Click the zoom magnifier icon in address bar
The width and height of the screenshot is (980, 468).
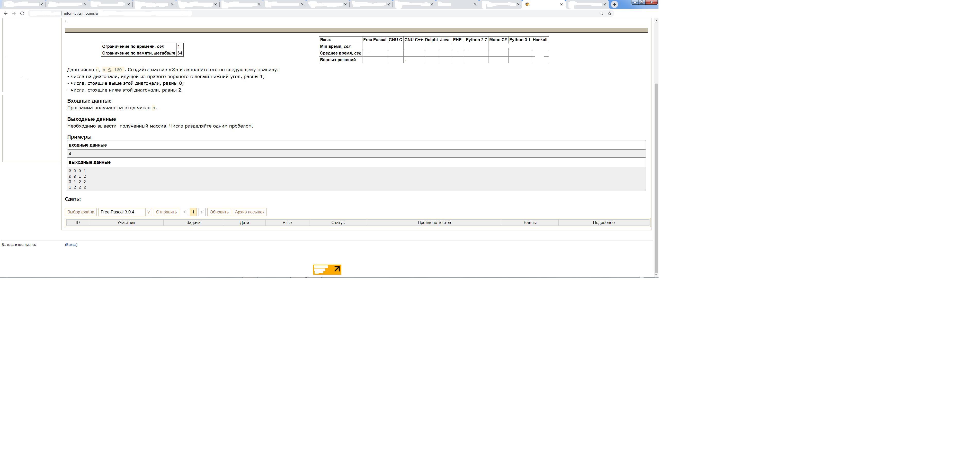(601, 13)
